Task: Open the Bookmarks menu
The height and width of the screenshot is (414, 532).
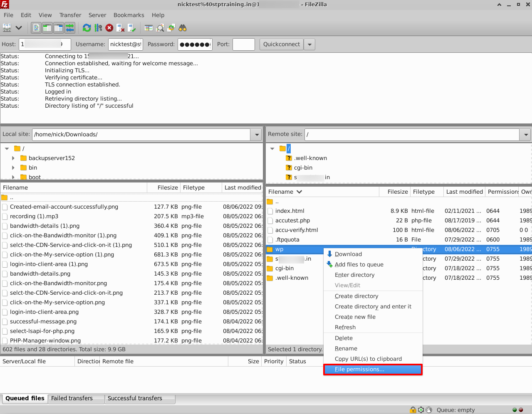Action: pos(129,15)
